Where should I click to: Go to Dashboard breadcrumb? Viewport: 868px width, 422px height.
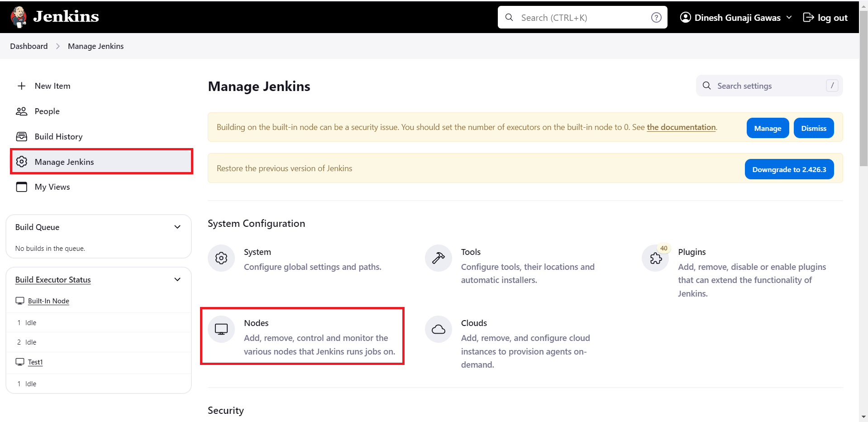click(x=29, y=46)
